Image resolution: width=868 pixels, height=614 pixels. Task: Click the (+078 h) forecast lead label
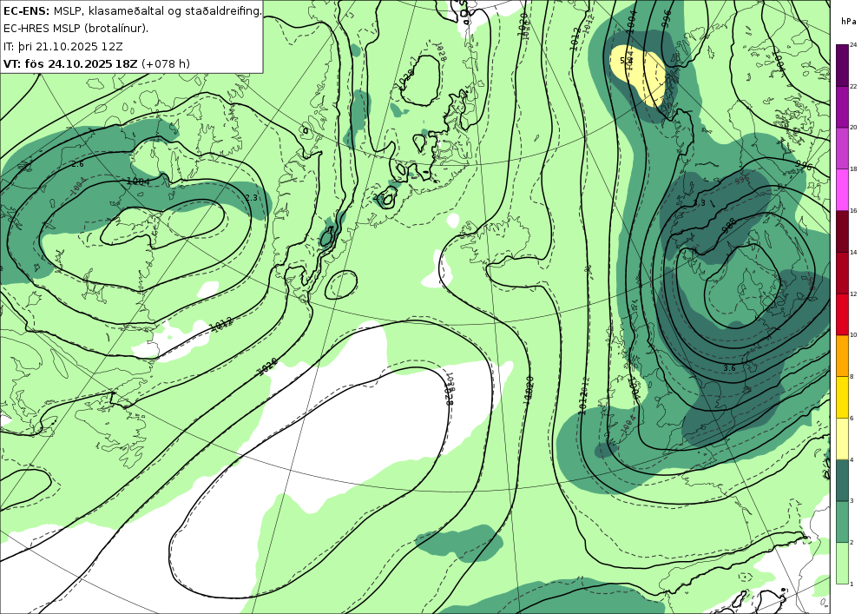pos(166,63)
